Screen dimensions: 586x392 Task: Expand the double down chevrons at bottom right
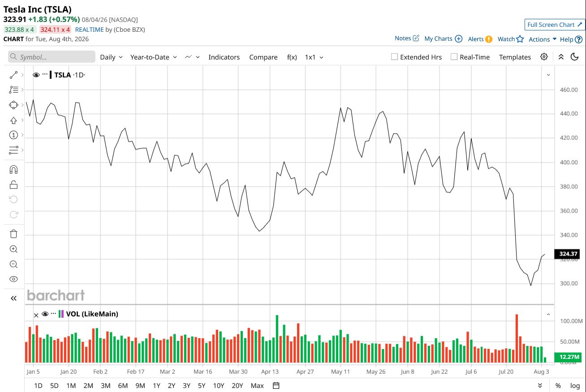pyautogui.click(x=540, y=385)
